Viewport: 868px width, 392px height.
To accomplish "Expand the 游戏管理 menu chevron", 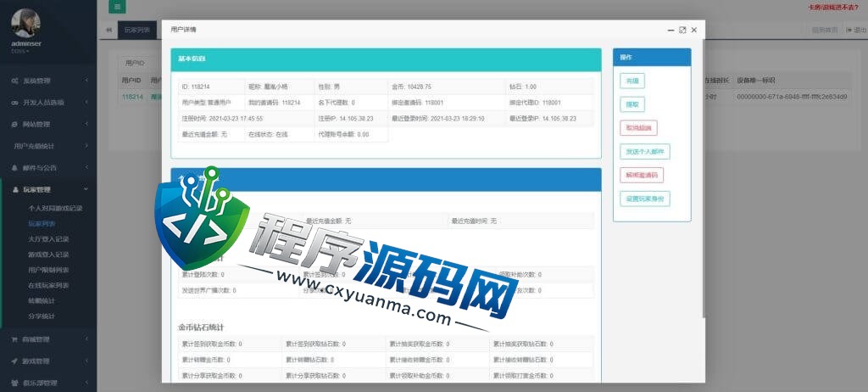I will coord(86,361).
